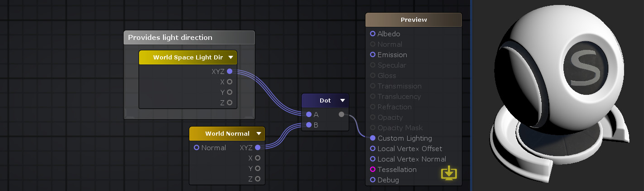Screen dimensions: 644x191
Task: Click the Emission input port
Action: click(373, 54)
